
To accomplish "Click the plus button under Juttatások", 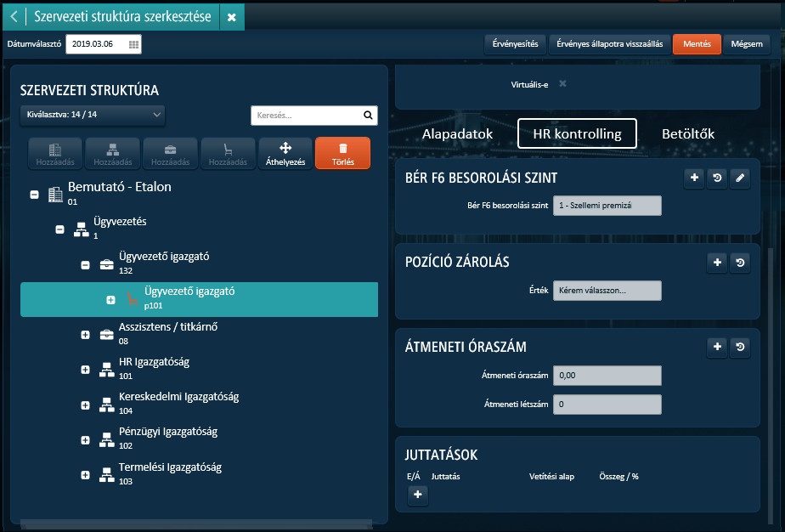I will (417, 495).
